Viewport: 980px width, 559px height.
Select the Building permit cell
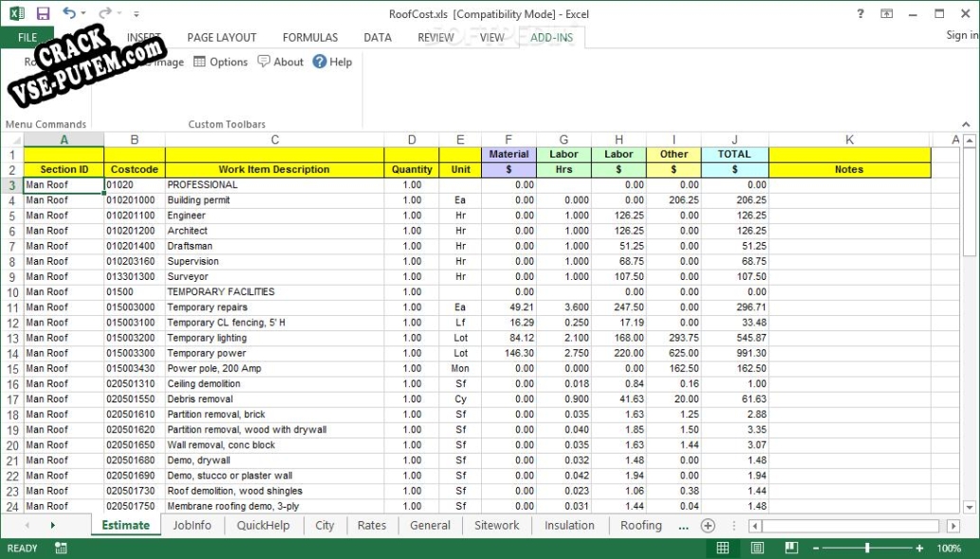click(274, 200)
